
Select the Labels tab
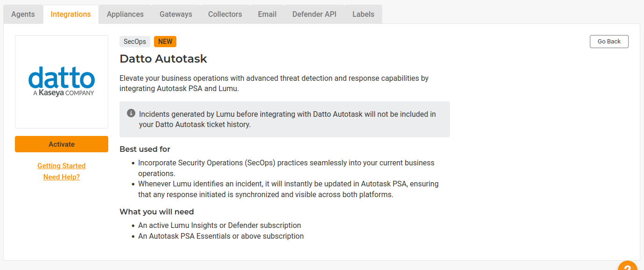363,14
